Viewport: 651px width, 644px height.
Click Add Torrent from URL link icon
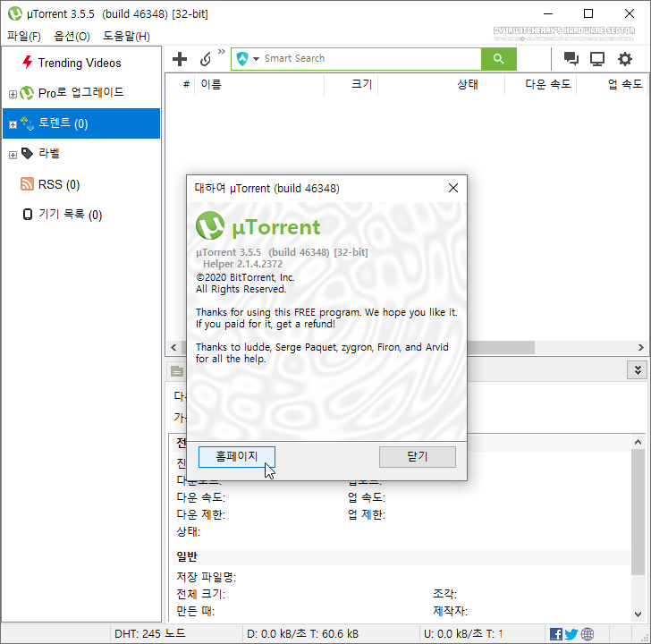(206, 59)
